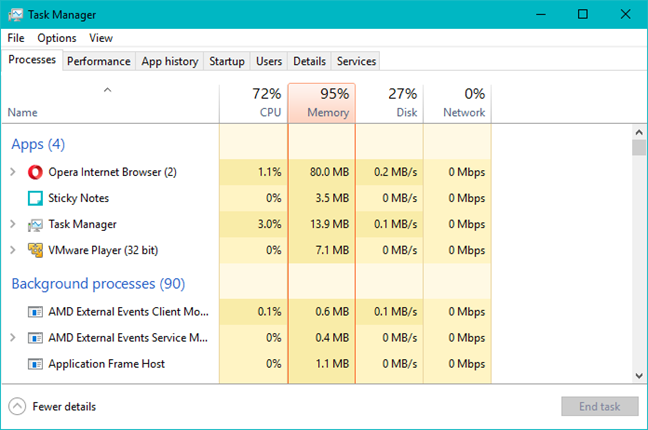Click Opera's 1.1% CPU value
Viewport: 648px width, 430px height.
pos(269,172)
